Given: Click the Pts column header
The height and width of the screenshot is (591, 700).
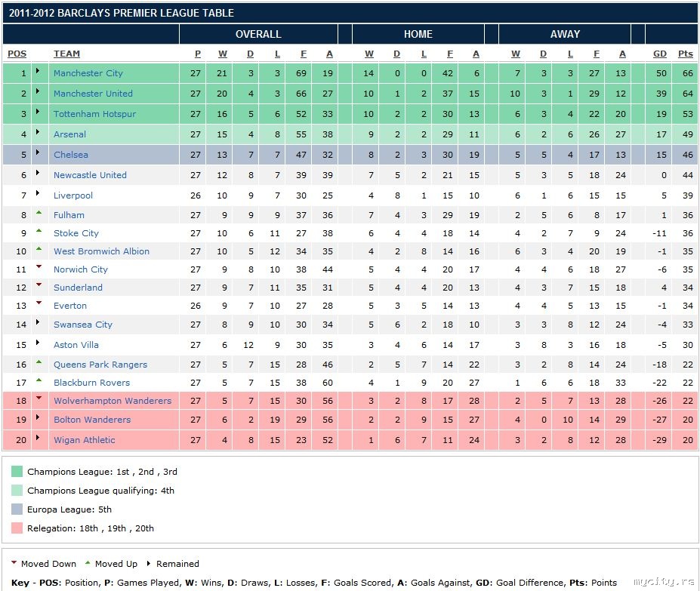Looking at the screenshot, I should click(x=685, y=54).
